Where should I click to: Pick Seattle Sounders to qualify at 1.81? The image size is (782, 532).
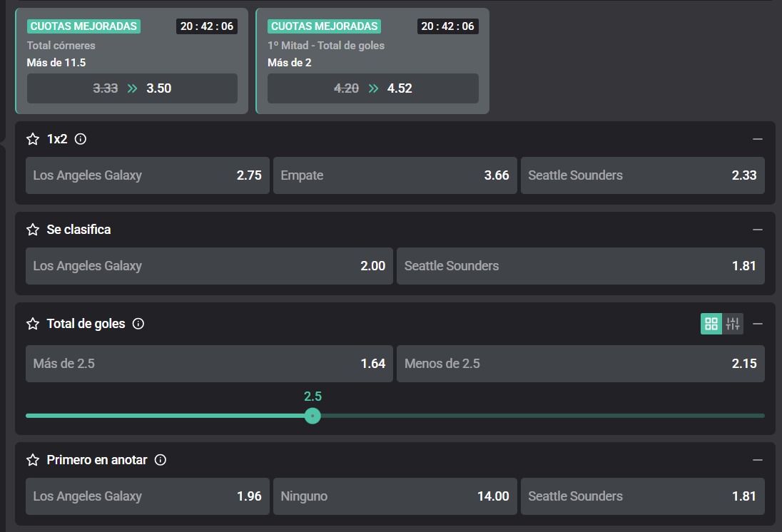(x=581, y=266)
